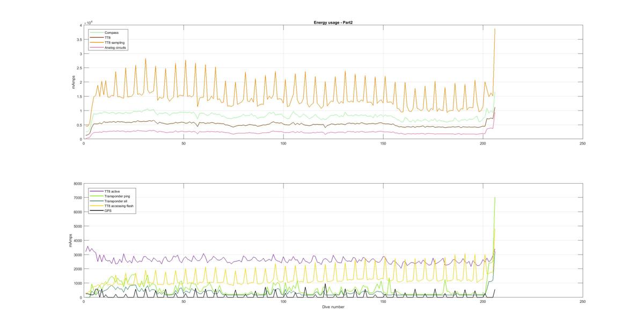Click the "1.5" y-axis tick label
644x334 pixels.
tap(79, 97)
